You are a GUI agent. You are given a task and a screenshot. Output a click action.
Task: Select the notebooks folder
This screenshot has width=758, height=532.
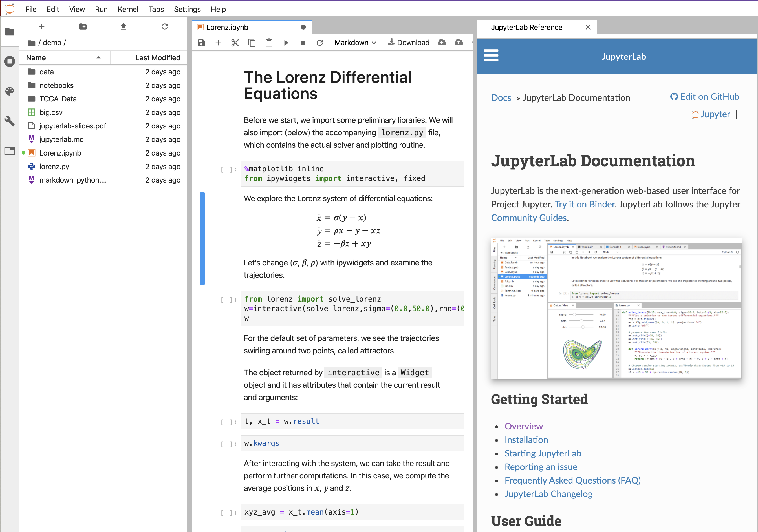tap(103, 85)
